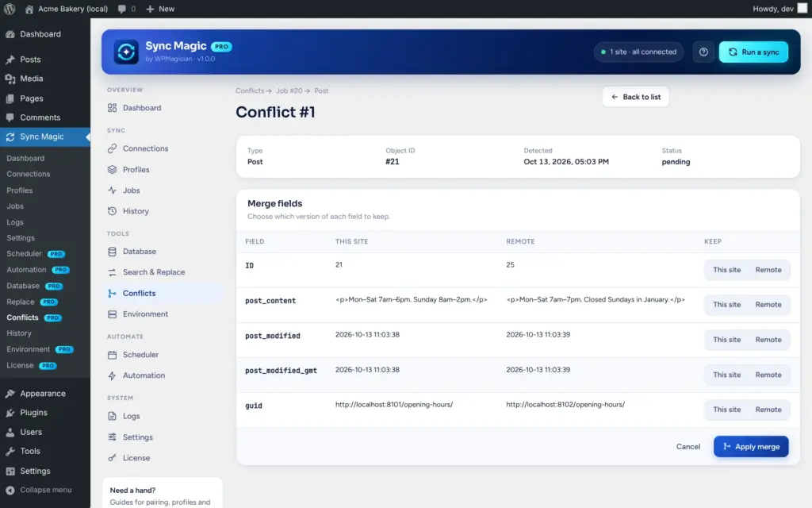This screenshot has width=812, height=508.
Task: Open WordPress Pages menu
Action: tap(45, 98)
